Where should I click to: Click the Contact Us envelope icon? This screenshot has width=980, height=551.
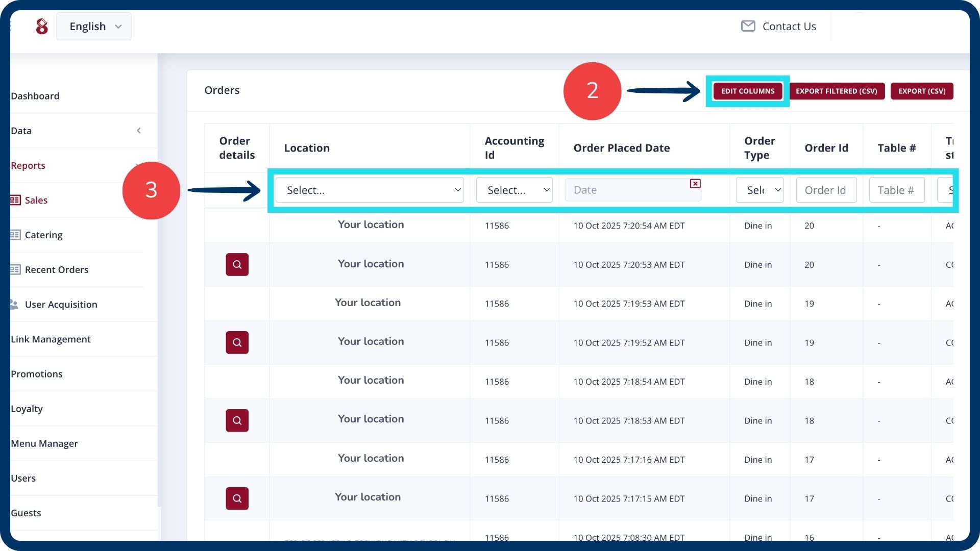point(748,26)
